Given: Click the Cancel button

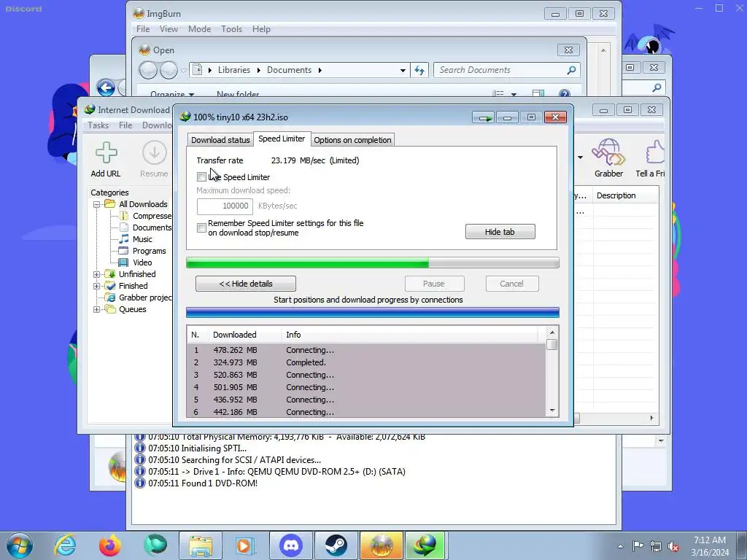Looking at the screenshot, I should (x=511, y=284).
